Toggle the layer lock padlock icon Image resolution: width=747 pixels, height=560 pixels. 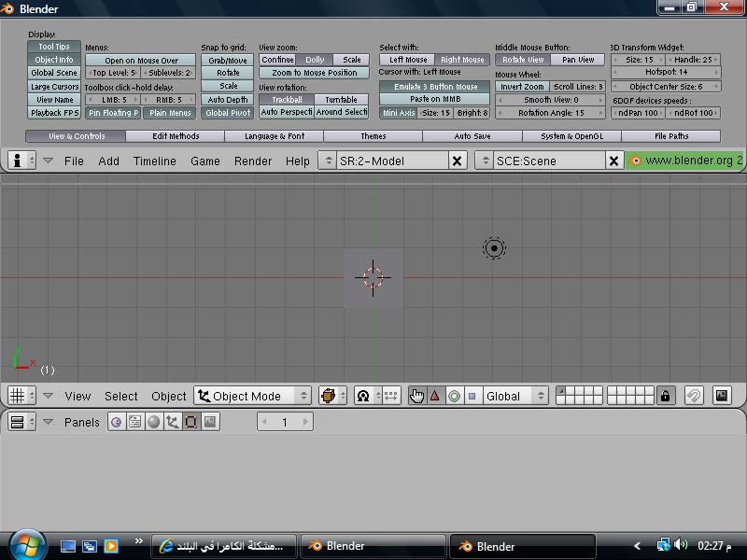pyautogui.click(x=666, y=396)
